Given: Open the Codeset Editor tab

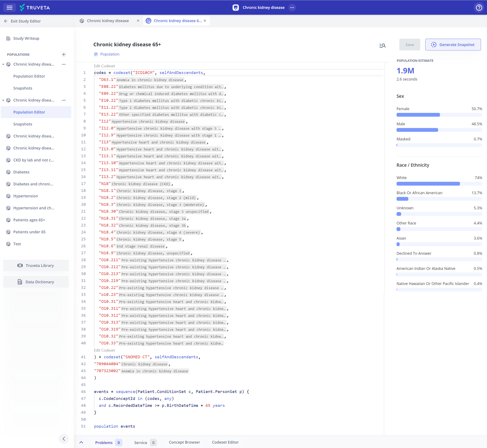Looking at the screenshot, I should tap(225, 442).
